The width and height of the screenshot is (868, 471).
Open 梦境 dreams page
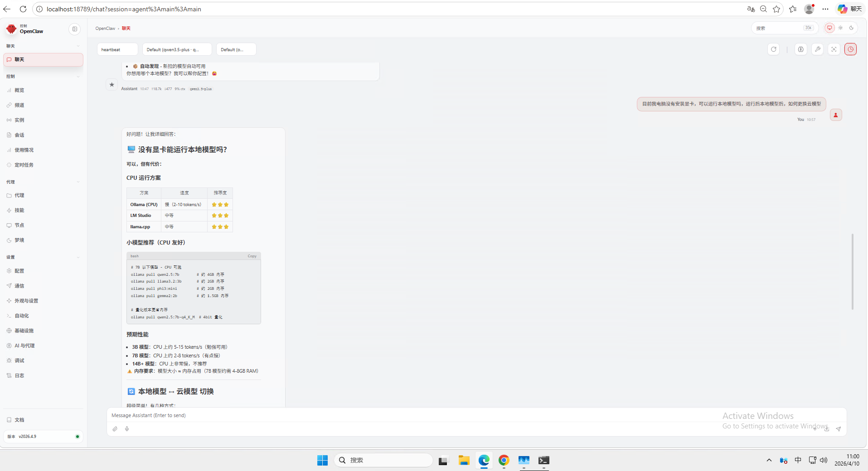pyautogui.click(x=43, y=240)
